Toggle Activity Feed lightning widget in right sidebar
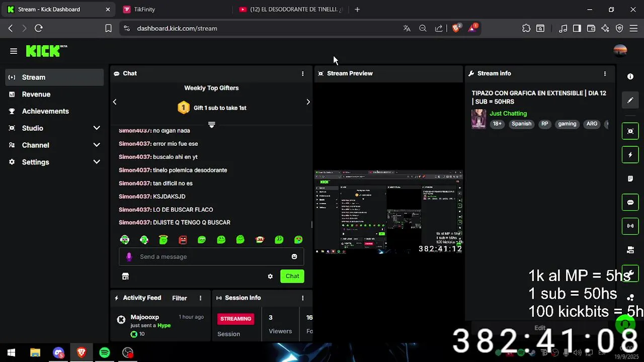 630,155
